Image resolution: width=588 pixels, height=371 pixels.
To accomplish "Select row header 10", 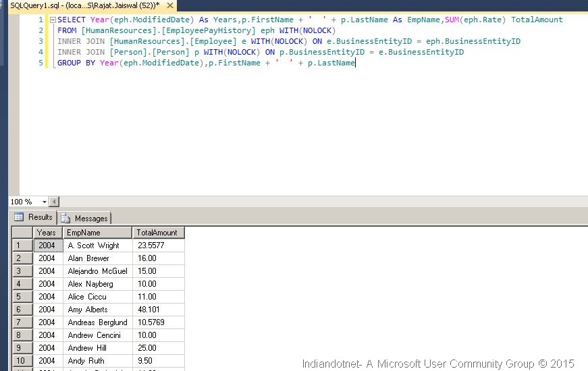I will point(22,360).
